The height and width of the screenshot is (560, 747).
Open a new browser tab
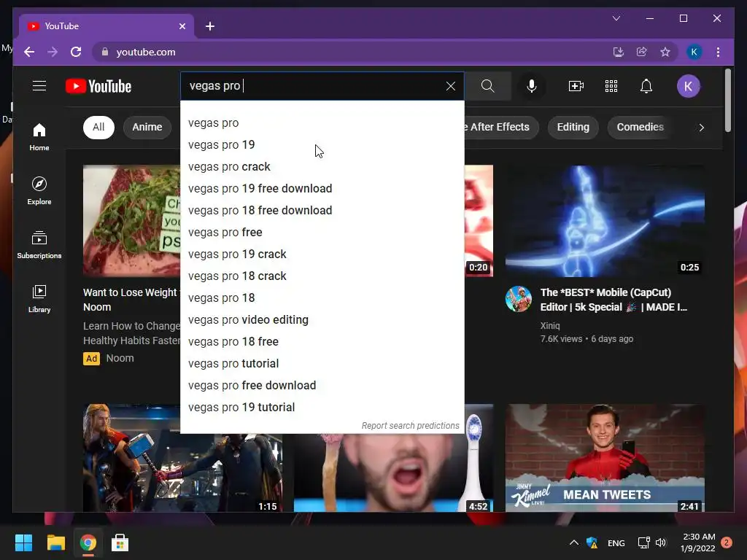pos(210,26)
